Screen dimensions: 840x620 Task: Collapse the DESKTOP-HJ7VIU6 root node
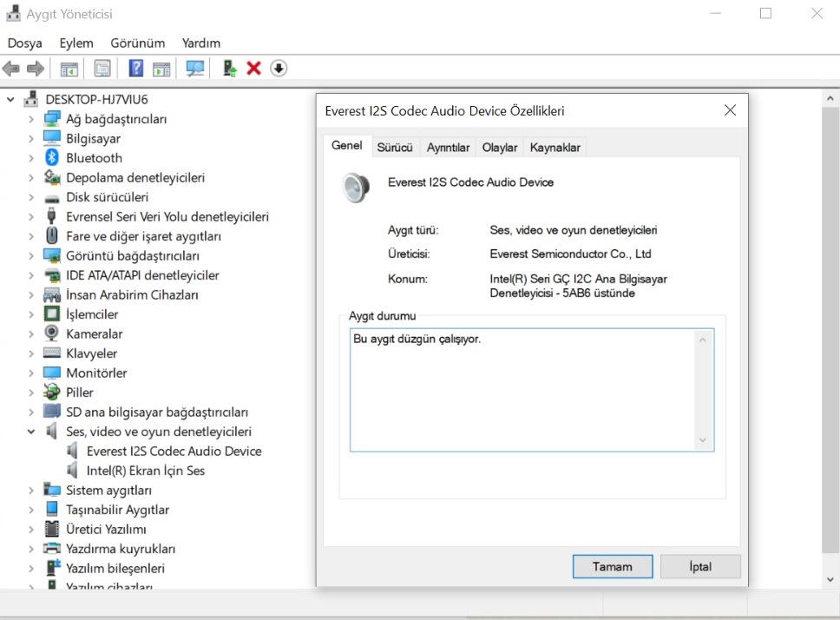click(10, 99)
